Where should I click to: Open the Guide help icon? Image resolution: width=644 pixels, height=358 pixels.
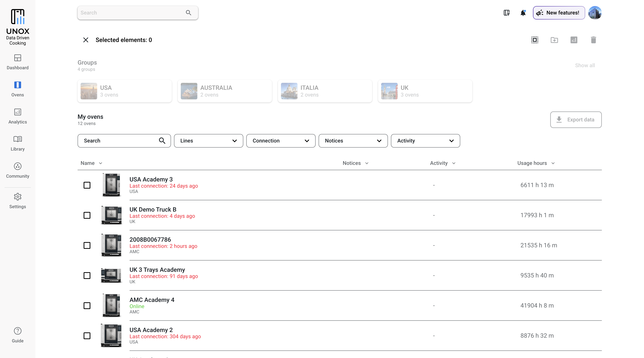(18, 335)
